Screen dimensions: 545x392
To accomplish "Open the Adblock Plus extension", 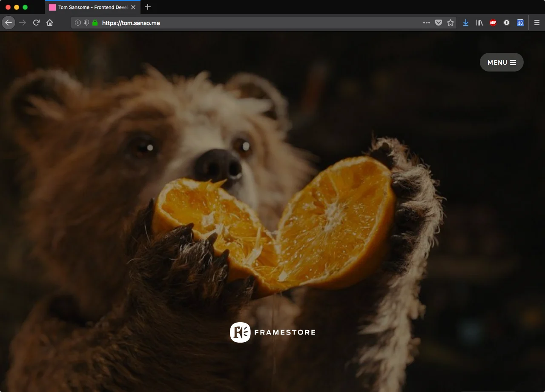I will [493, 23].
